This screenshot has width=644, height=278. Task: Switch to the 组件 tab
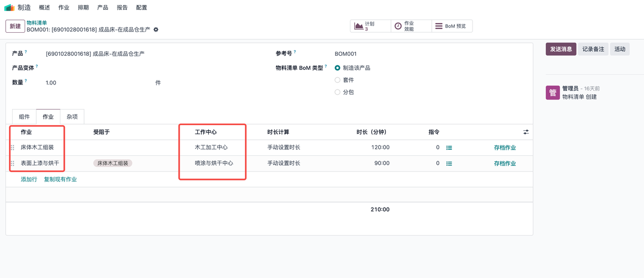[24, 117]
